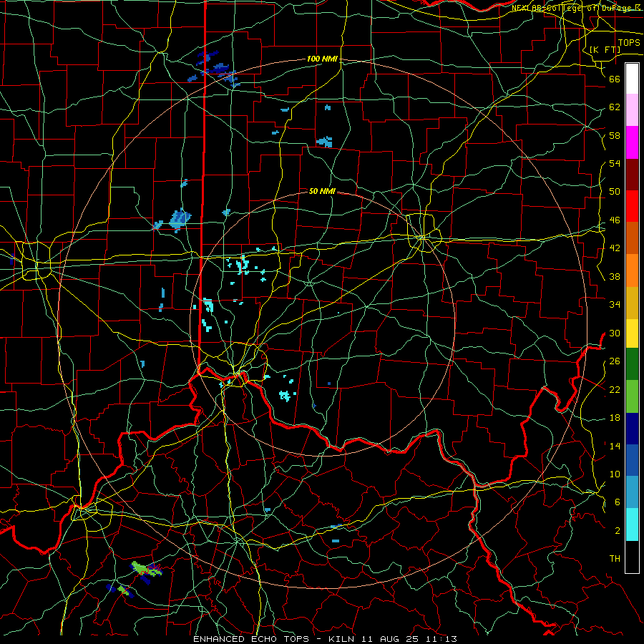The image size is (644, 644).
Task: Click the "30" scale value
Action: [x=615, y=333]
